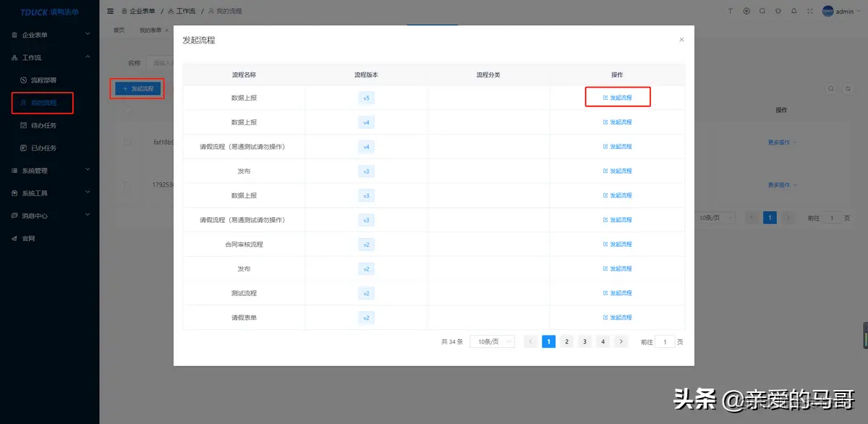
Task: Click the search magnifier icon in header
Action: [x=762, y=11]
